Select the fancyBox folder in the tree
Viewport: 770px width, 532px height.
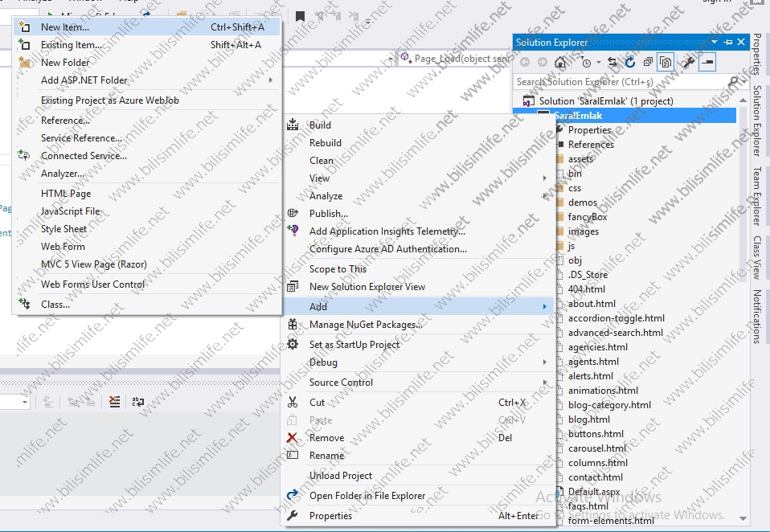[588, 216]
